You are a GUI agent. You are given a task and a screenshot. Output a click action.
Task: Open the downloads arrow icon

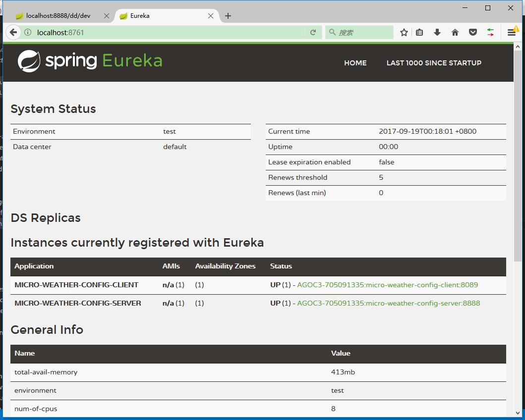click(x=437, y=32)
